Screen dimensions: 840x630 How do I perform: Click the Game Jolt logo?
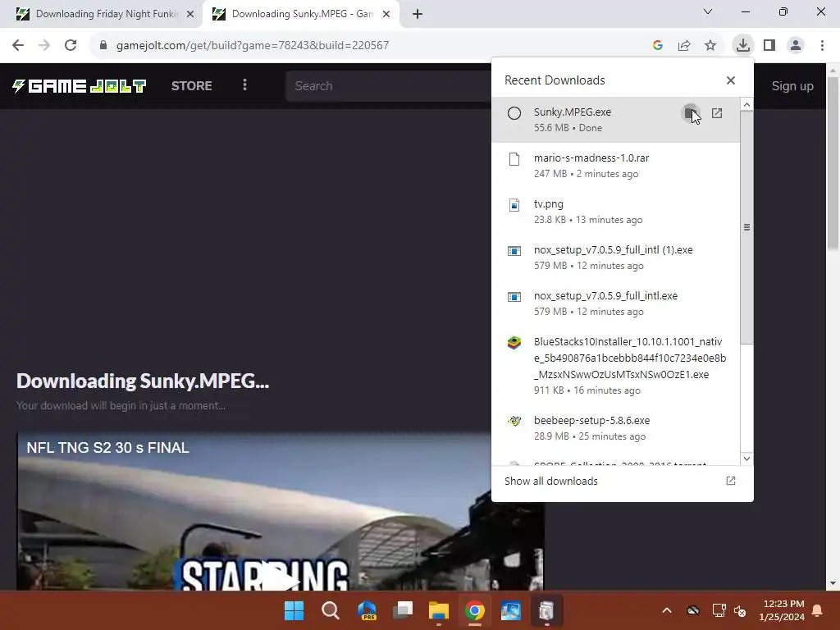pyautogui.click(x=80, y=86)
